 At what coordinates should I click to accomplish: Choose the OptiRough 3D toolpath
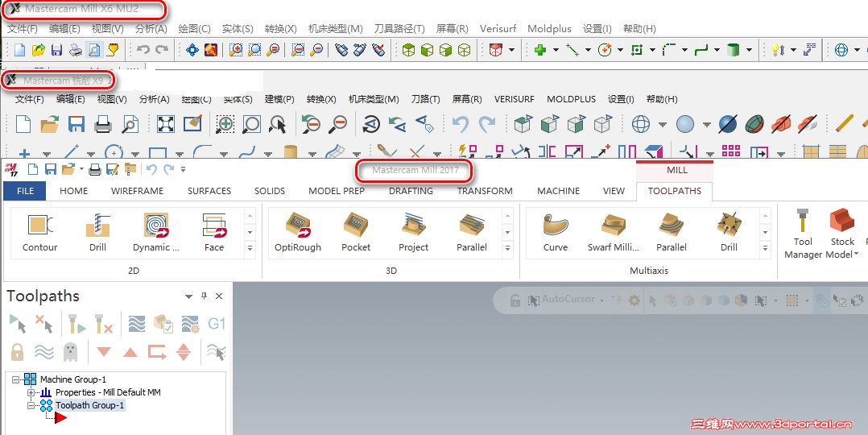pyautogui.click(x=298, y=232)
